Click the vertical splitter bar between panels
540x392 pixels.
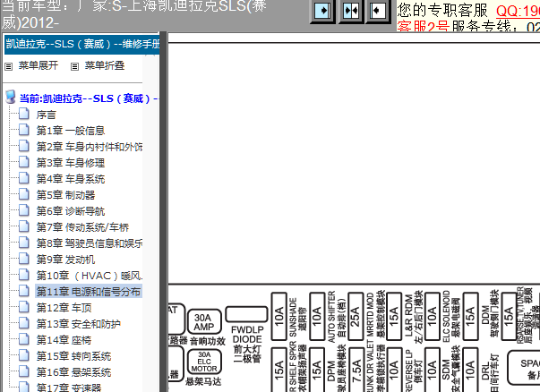pos(163,211)
